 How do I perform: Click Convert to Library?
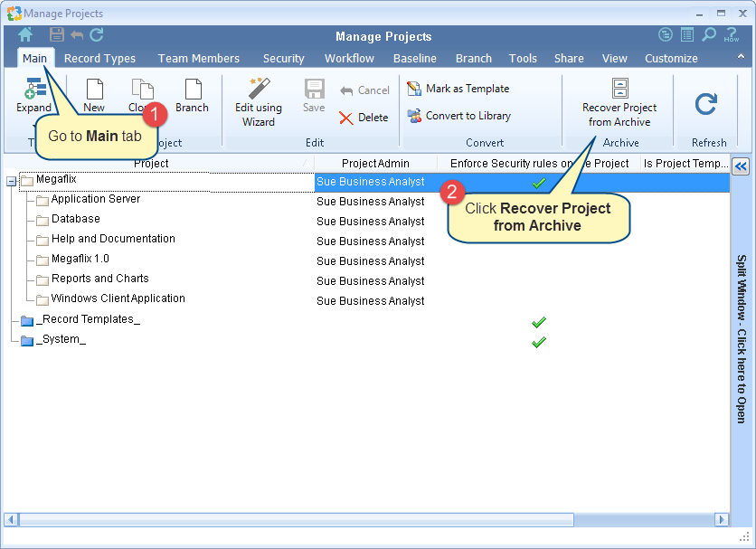[x=459, y=116]
